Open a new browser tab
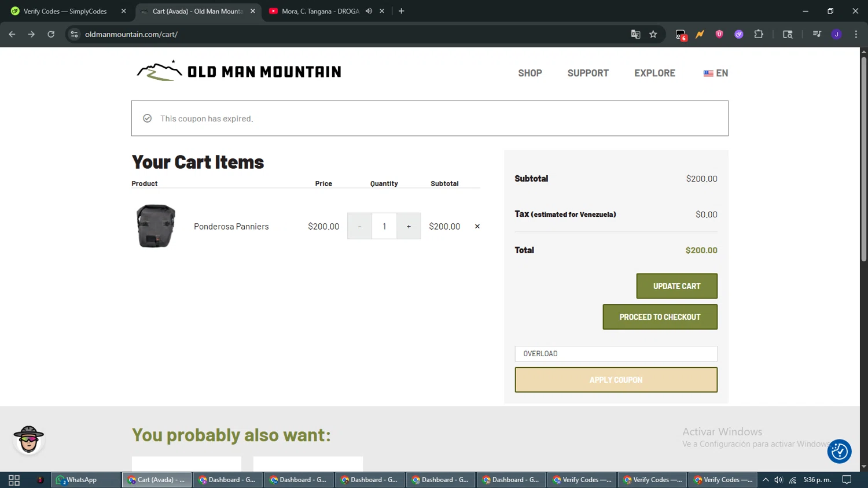 [402, 11]
